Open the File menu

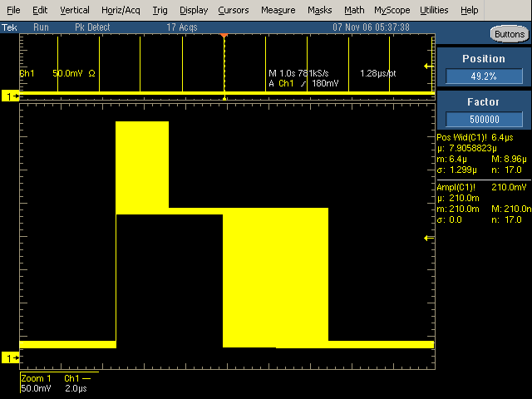13,10
